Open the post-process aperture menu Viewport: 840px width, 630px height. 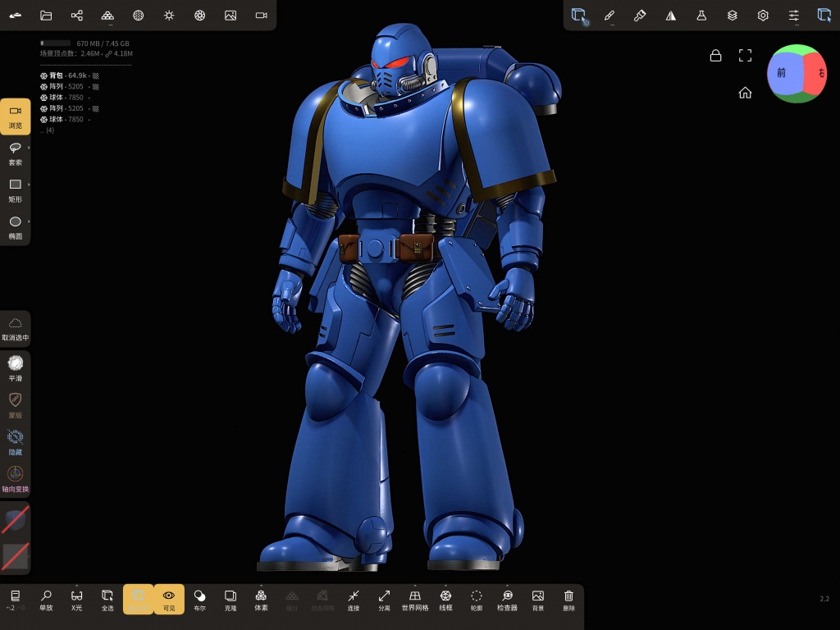pos(200,16)
